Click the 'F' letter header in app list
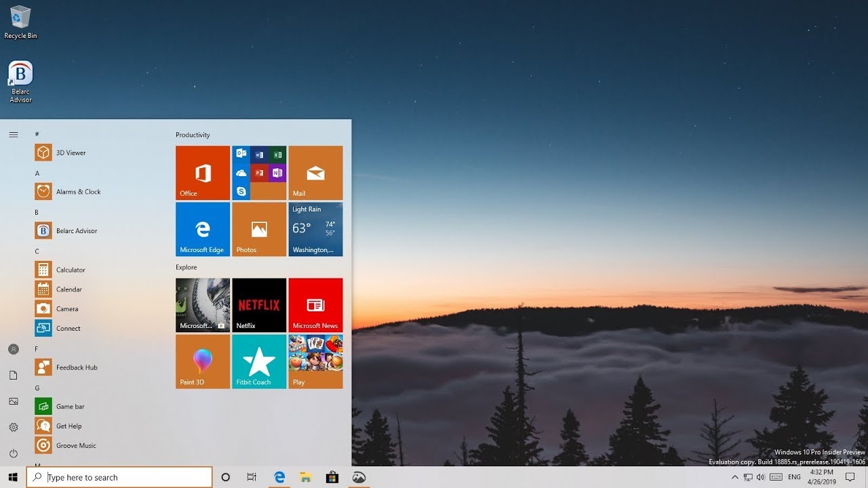The width and height of the screenshot is (868, 488). click(37, 349)
